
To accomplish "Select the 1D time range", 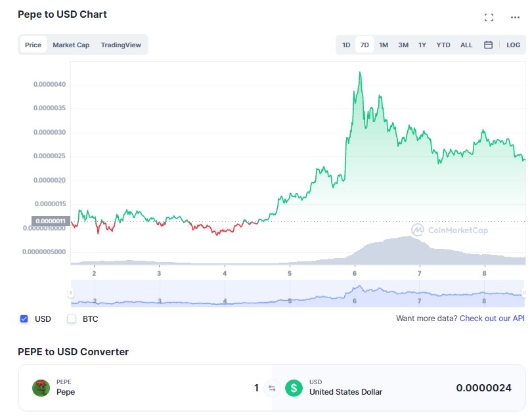I will pyautogui.click(x=345, y=45).
